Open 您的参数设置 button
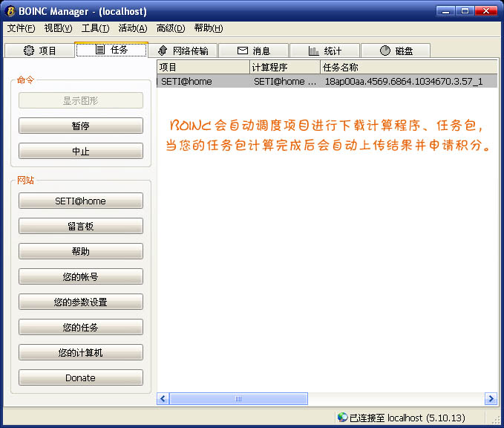Viewport: 504px width, 428px height. (x=81, y=302)
